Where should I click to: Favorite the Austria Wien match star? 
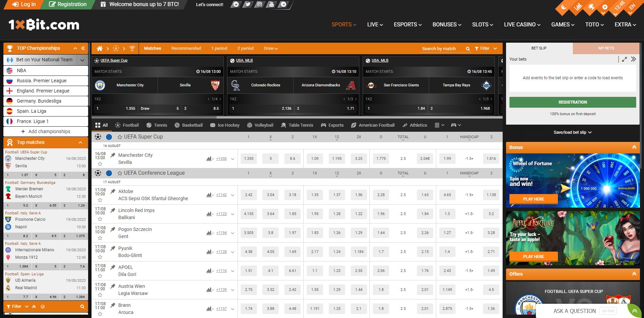(x=100, y=295)
